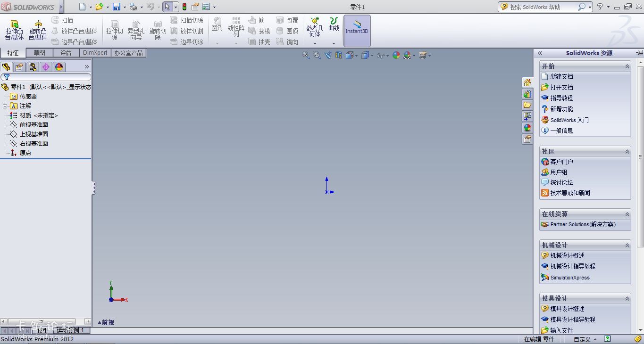The width and height of the screenshot is (644, 344).
Task: Click the Extruded Boss/Base (拉伸凸台/基体) tool
Action: [x=14, y=30]
